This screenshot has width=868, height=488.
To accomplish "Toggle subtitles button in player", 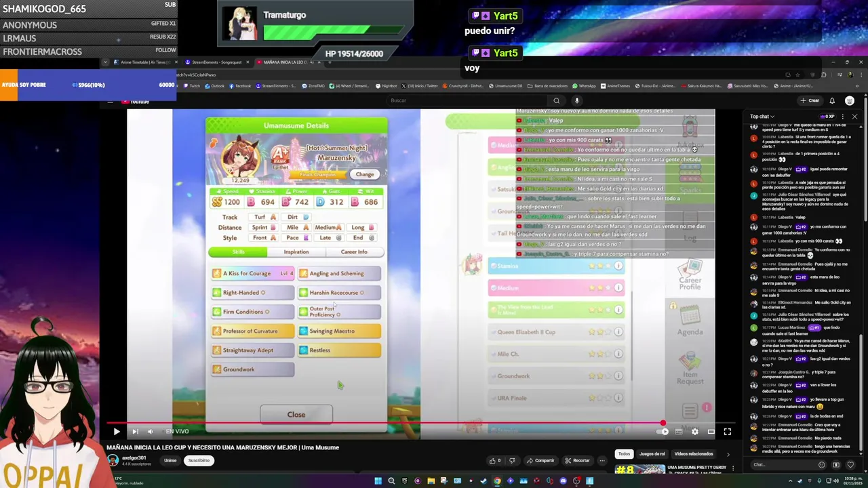I will click(679, 431).
